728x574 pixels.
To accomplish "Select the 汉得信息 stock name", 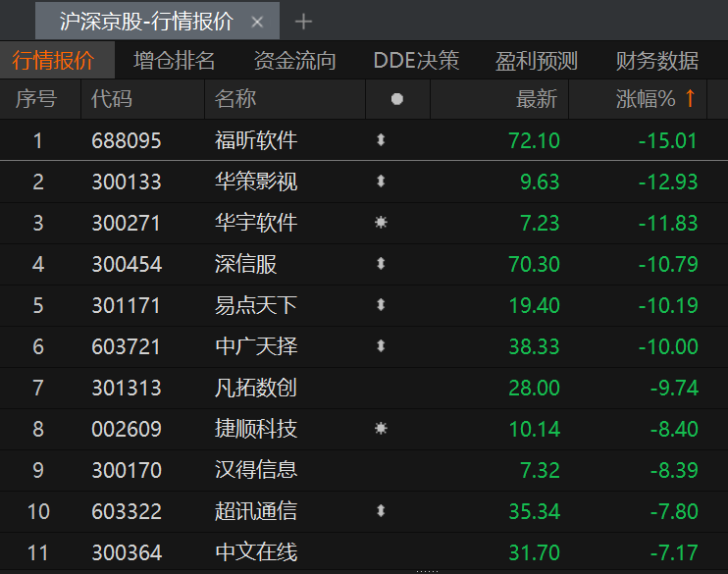I will pyautogui.click(x=256, y=470).
